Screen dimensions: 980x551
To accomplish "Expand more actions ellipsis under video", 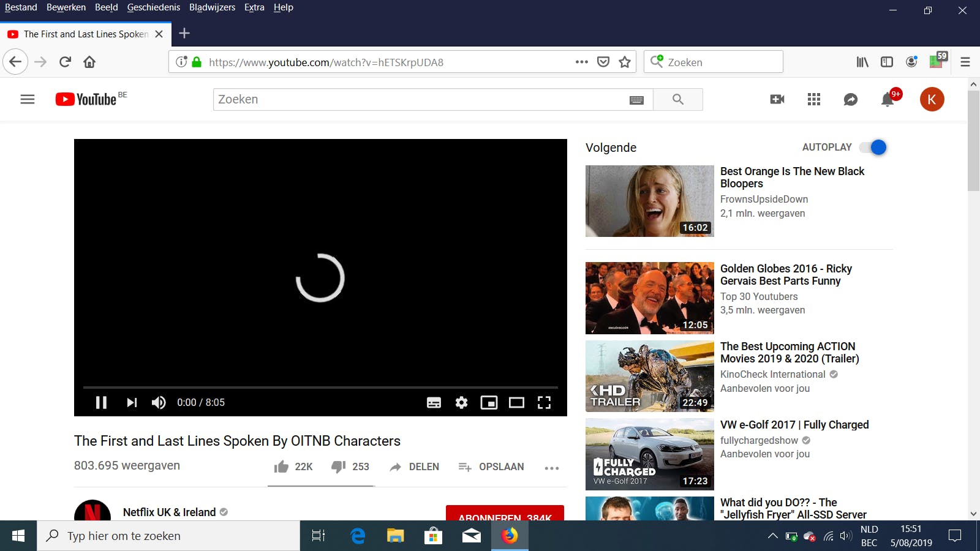I will tap(551, 468).
